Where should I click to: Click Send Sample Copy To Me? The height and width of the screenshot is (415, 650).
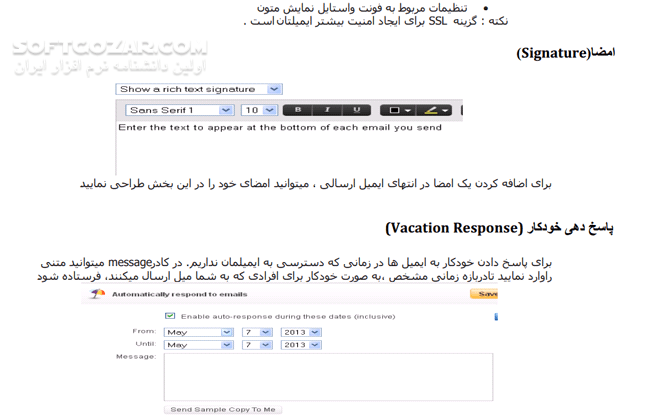pos(223,410)
